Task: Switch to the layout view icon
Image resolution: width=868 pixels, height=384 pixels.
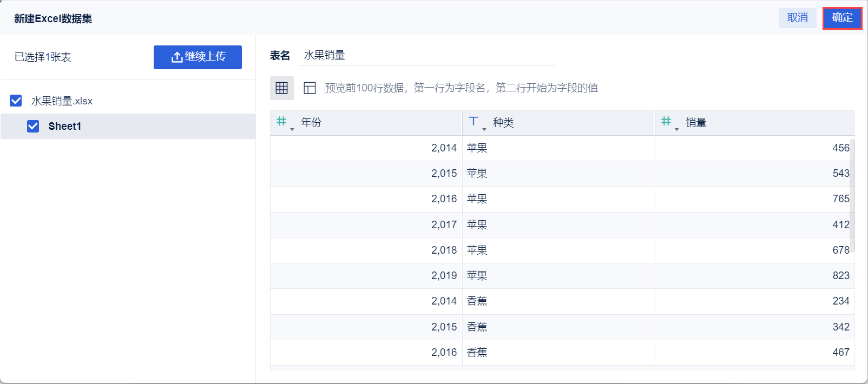Action: (x=310, y=88)
